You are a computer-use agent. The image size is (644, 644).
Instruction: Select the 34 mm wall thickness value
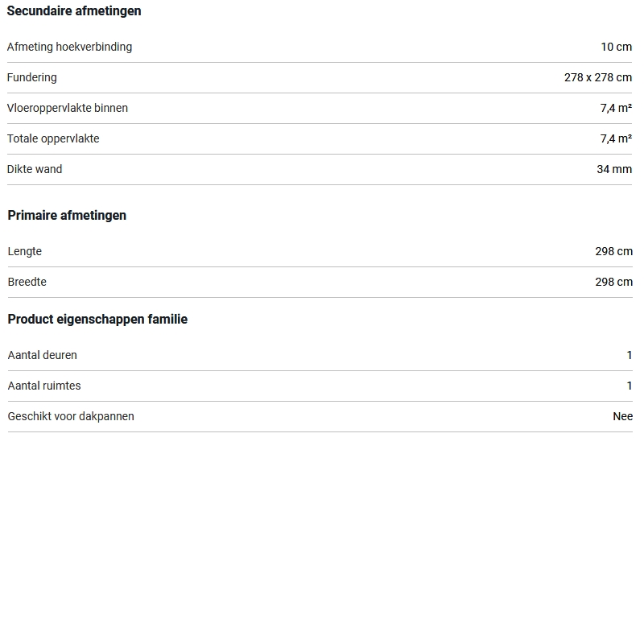[614, 169]
